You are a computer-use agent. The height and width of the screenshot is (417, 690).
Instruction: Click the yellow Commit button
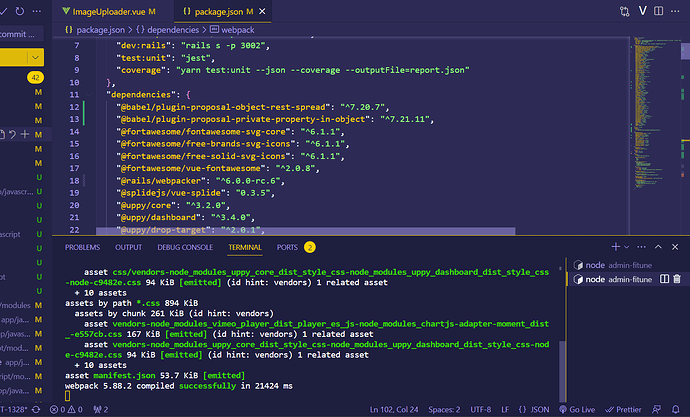tap(14, 58)
